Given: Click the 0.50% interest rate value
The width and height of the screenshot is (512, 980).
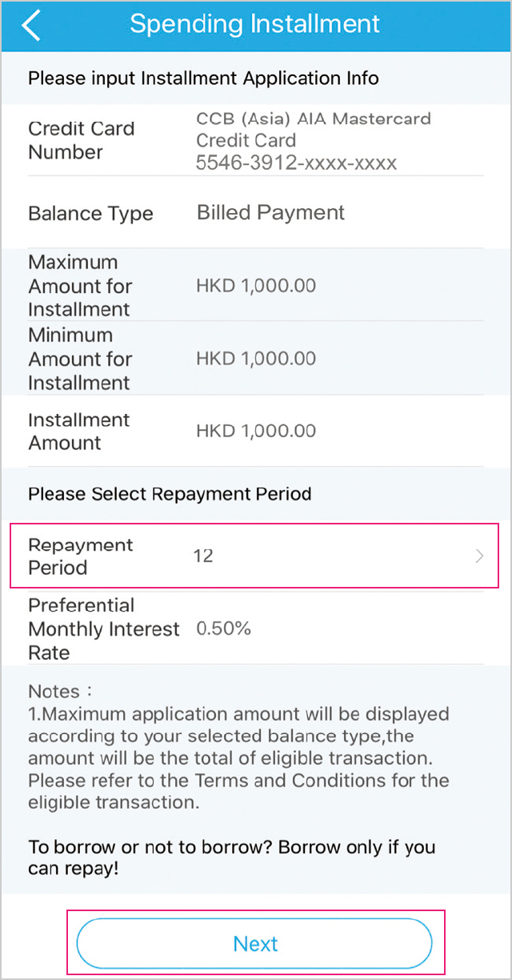Looking at the screenshot, I should pos(224,629).
